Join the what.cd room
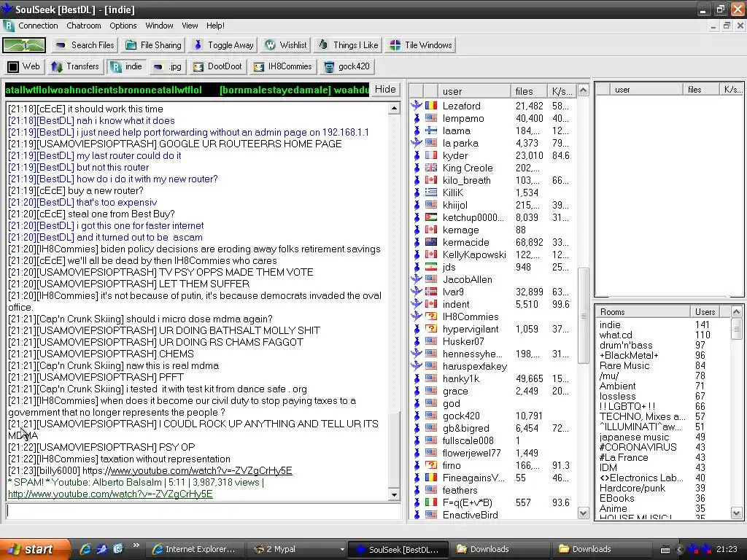The height and width of the screenshot is (560, 747). tap(616, 335)
